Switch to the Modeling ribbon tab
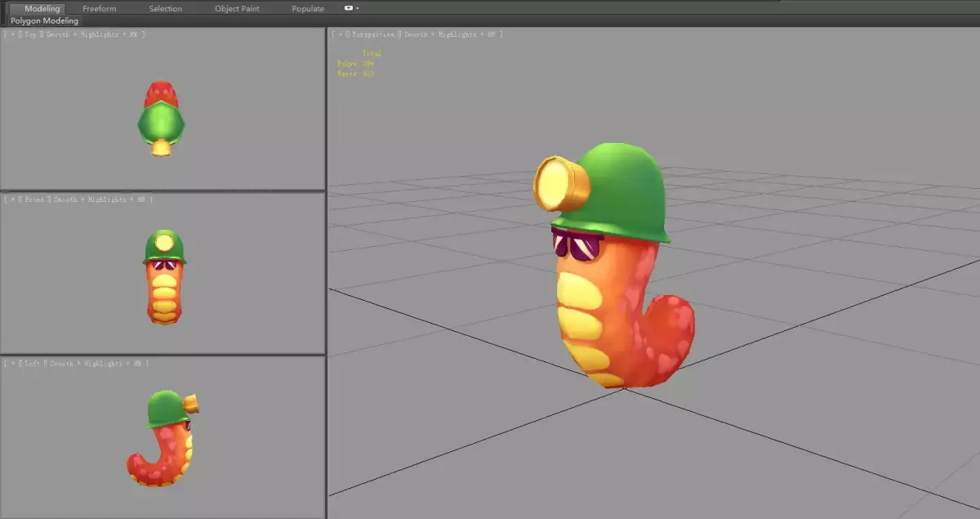 (x=42, y=9)
